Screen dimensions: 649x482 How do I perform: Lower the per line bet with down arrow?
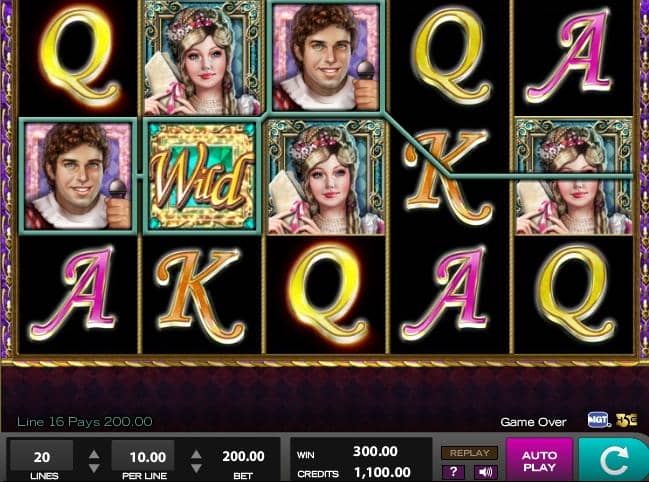(196, 468)
